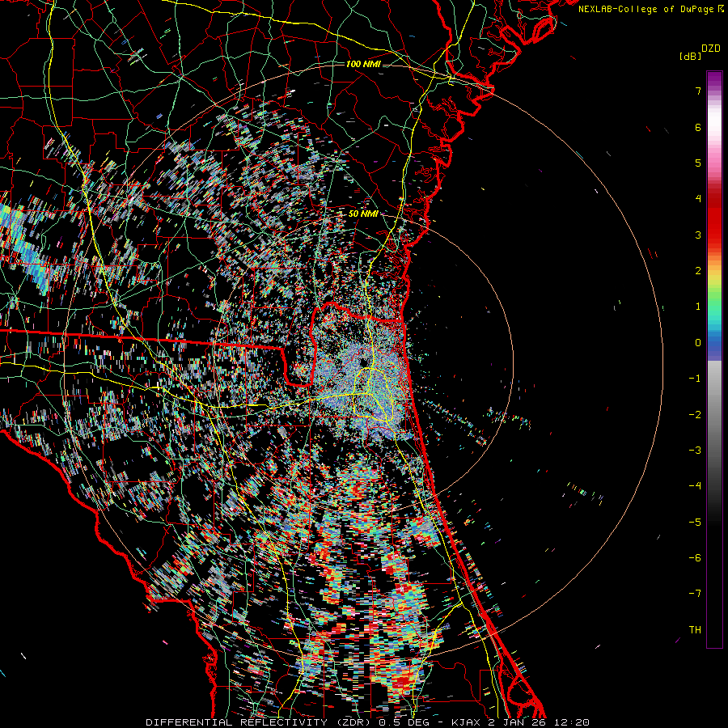Image resolution: width=728 pixels, height=728 pixels.
Task: Click the 4 tick label on the scale
Action: [698, 199]
